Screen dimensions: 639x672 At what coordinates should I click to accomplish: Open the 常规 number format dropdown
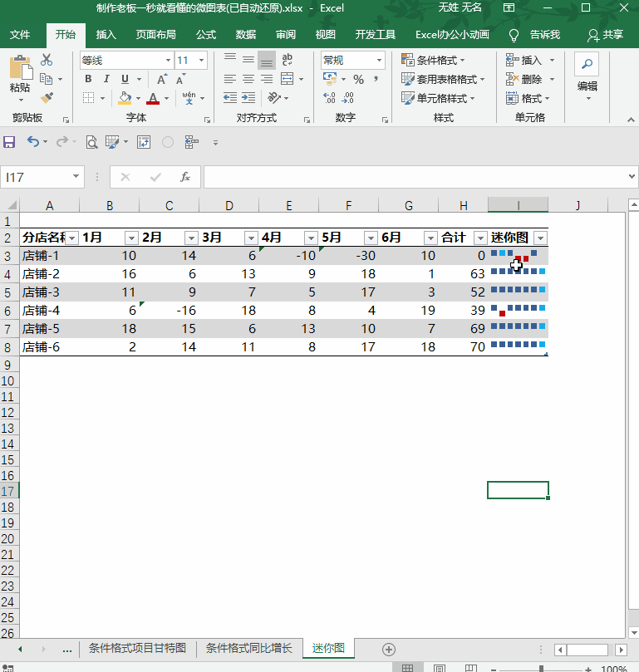[x=379, y=61]
